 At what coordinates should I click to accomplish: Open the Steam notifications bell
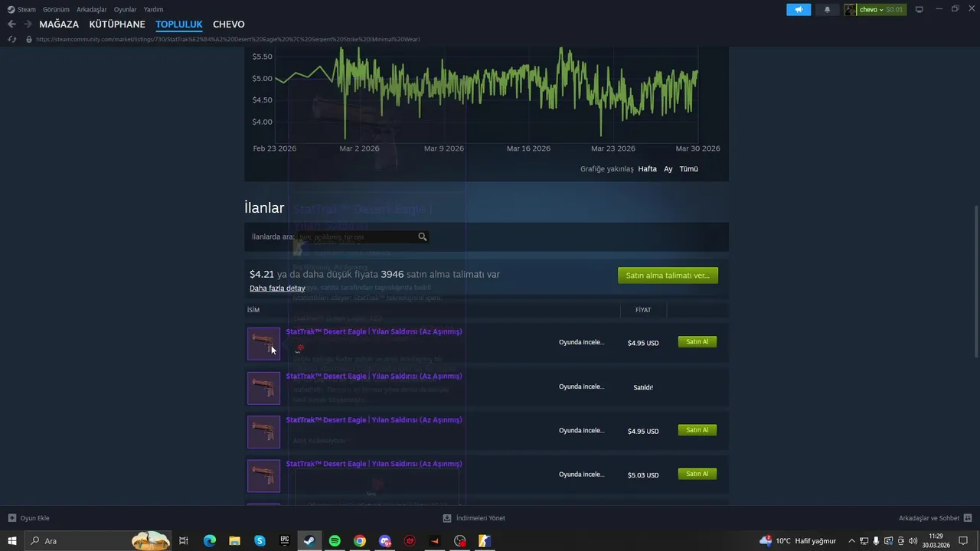coord(827,9)
